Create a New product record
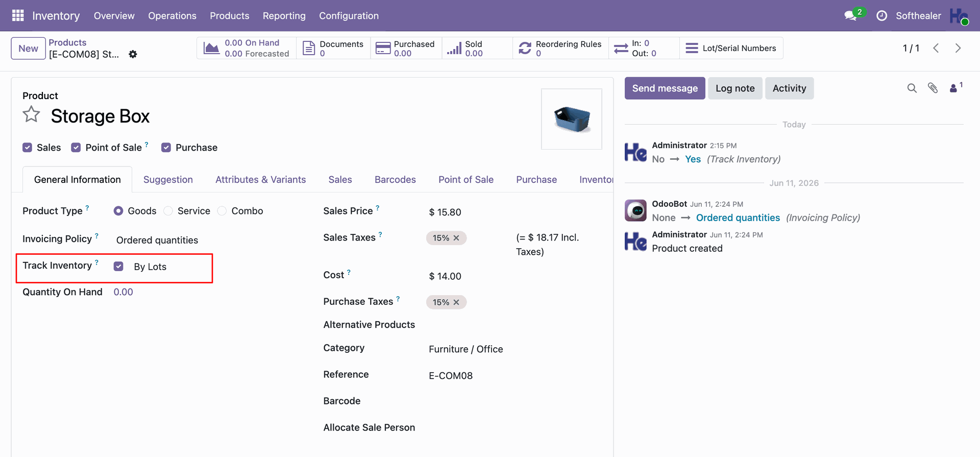 (28, 49)
